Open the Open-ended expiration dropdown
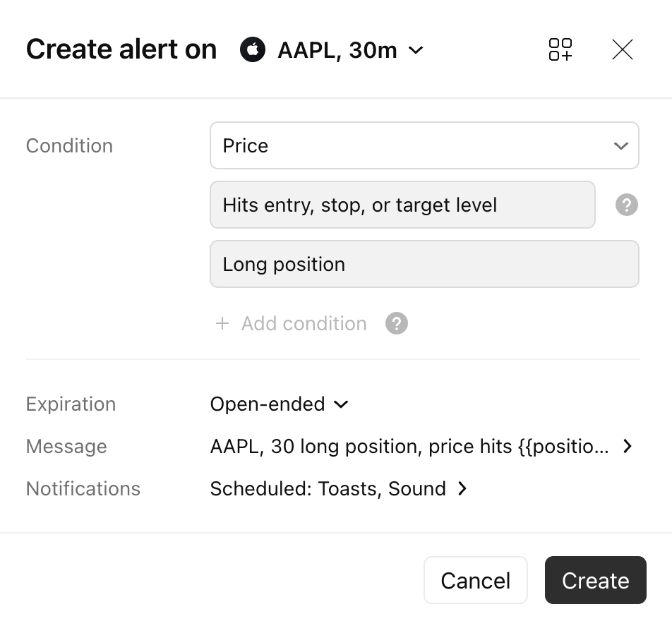 pos(280,404)
